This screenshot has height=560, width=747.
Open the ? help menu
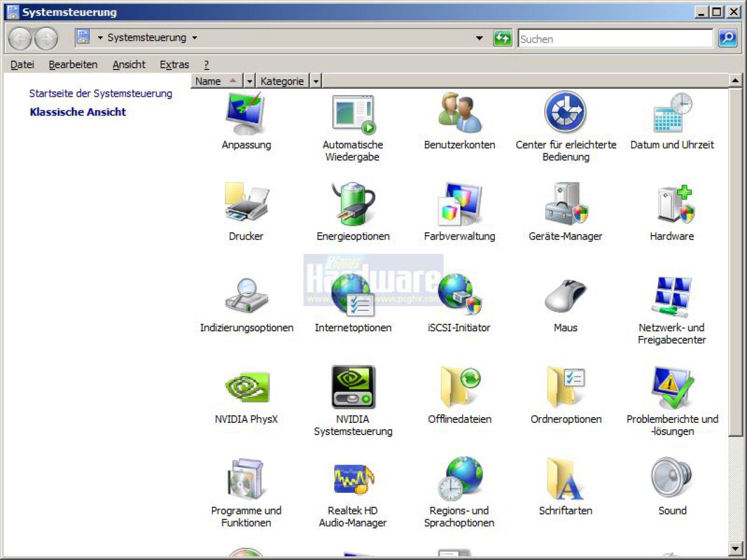[x=207, y=65]
